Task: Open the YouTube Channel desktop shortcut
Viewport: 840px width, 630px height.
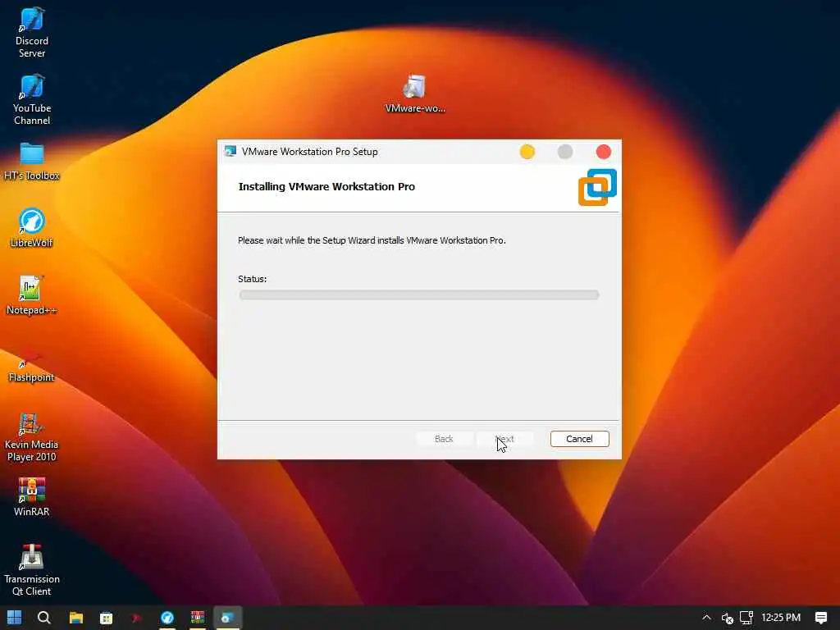Action: [32, 99]
